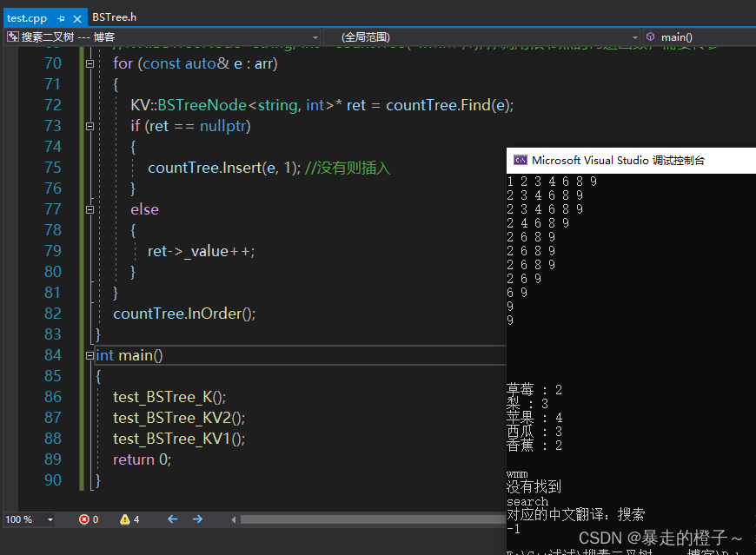Screen dimensions: 756x555
Task: Click console output line 西瓜 : 3
Action: [x=534, y=431]
